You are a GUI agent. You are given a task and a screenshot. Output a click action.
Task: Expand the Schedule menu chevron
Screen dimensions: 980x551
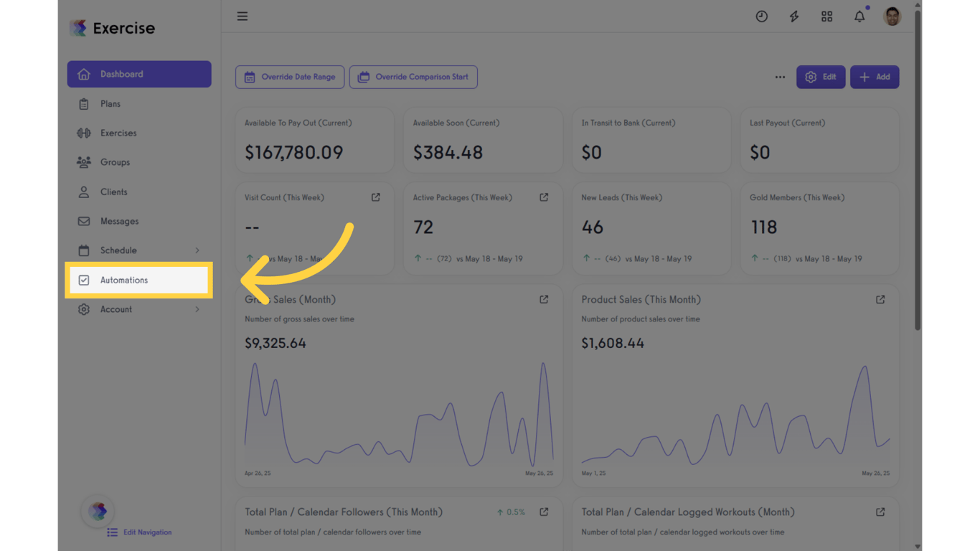tap(197, 250)
